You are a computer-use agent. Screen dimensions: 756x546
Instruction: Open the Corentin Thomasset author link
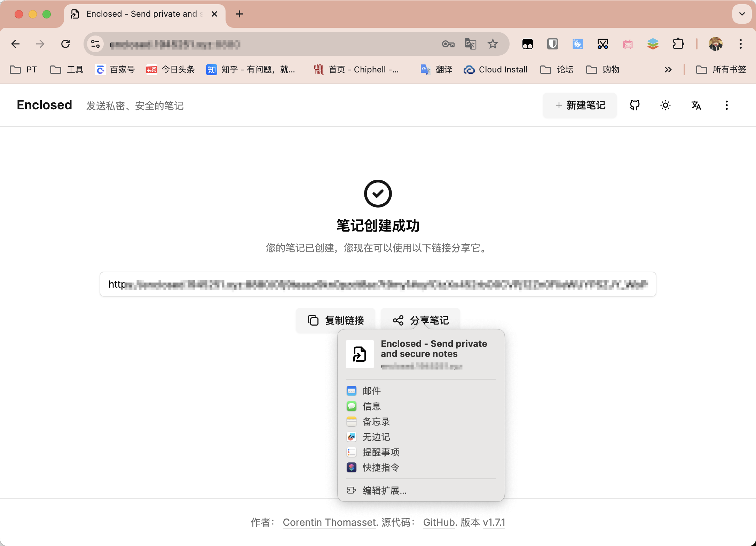coord(330,522)
